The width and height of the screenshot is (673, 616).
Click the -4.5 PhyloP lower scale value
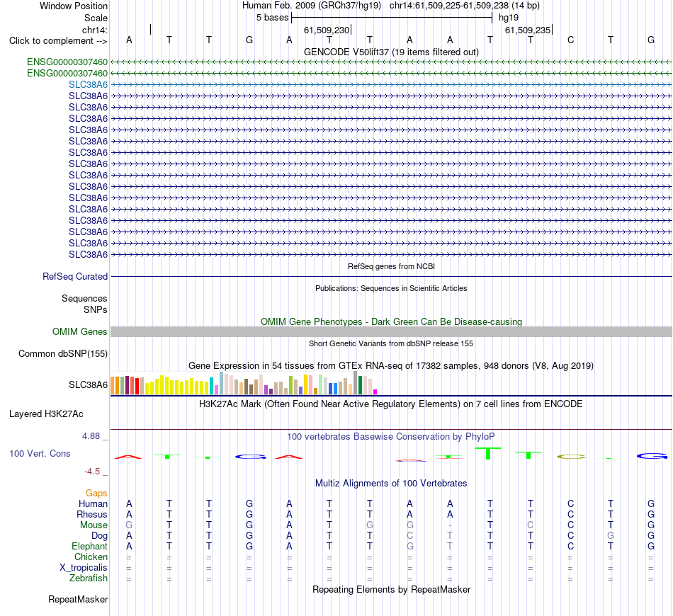[92, 472]
